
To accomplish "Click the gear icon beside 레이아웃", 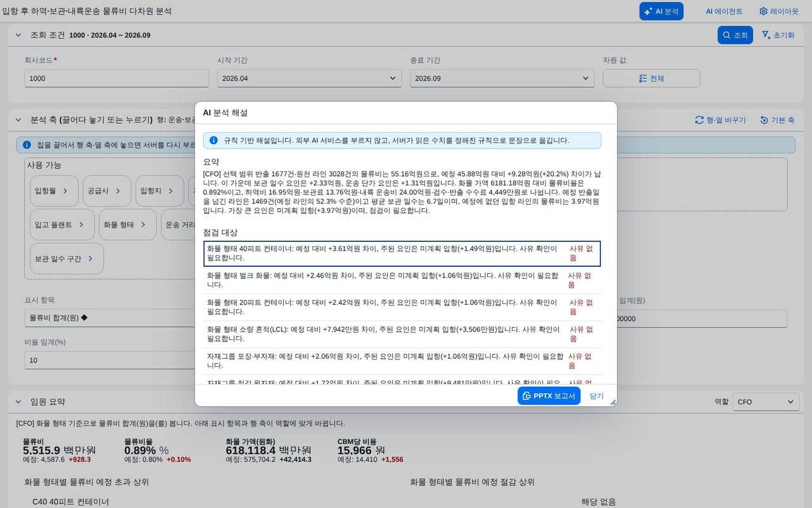I will [763, 11].
